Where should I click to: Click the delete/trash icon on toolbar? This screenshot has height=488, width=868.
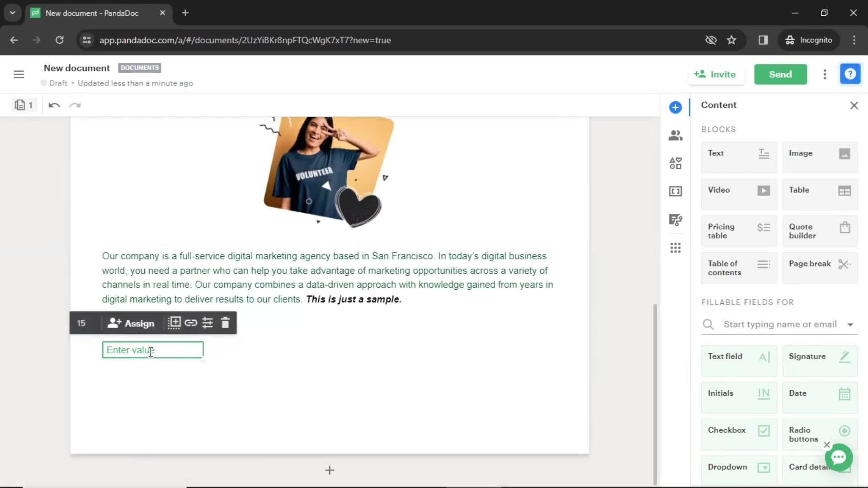point(225,322)
